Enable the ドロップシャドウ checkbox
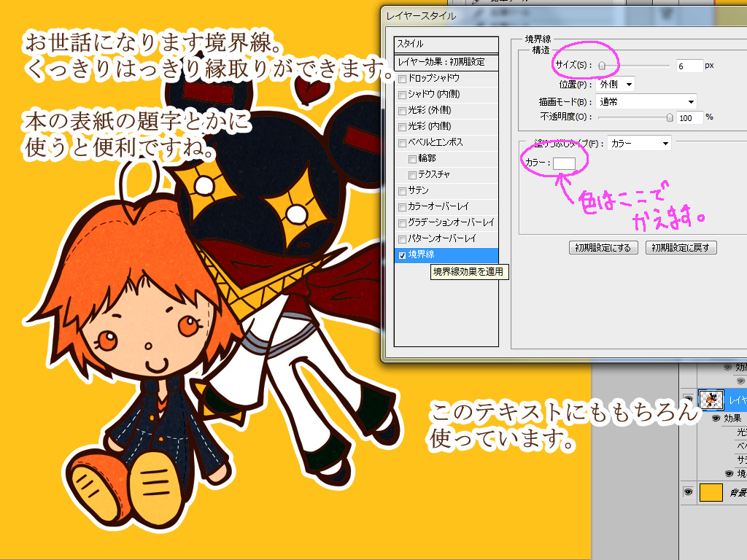The height and width of the screenshot is (560, 747). 402,78
